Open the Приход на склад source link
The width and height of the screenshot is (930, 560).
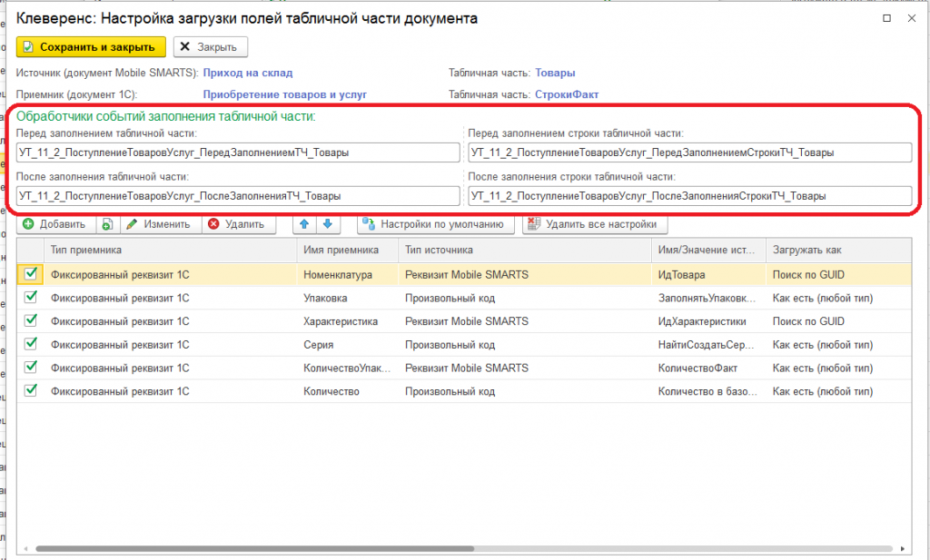point(247,73)
